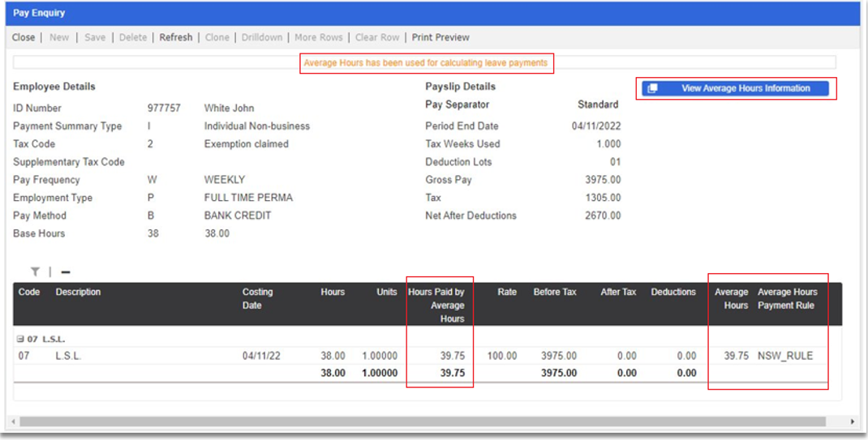
Task: Click the bold total 3975.00 in totals row
Action: click(559, 373)
